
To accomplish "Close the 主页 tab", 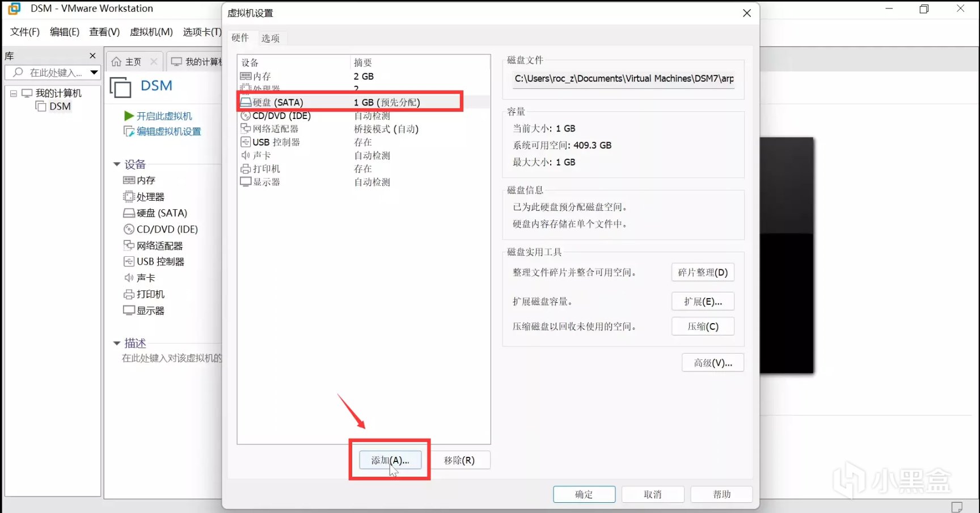I will [154, 62].
